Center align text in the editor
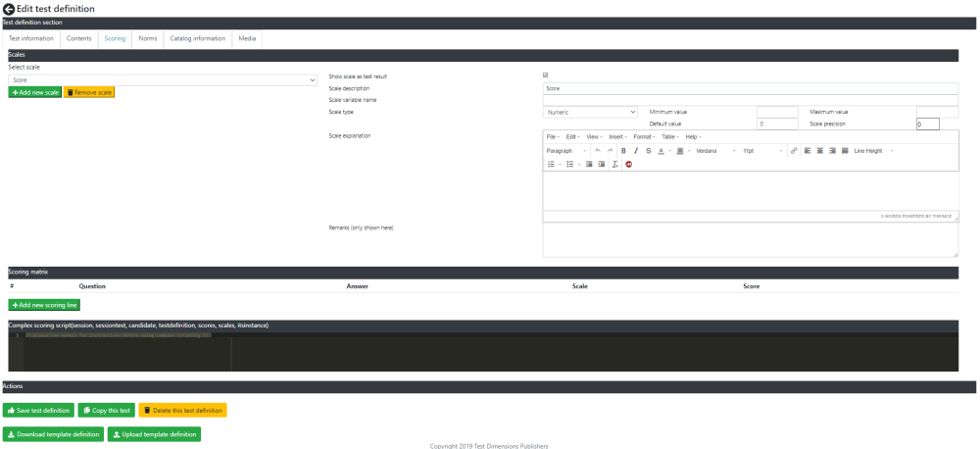 click(x=820, y=151)
